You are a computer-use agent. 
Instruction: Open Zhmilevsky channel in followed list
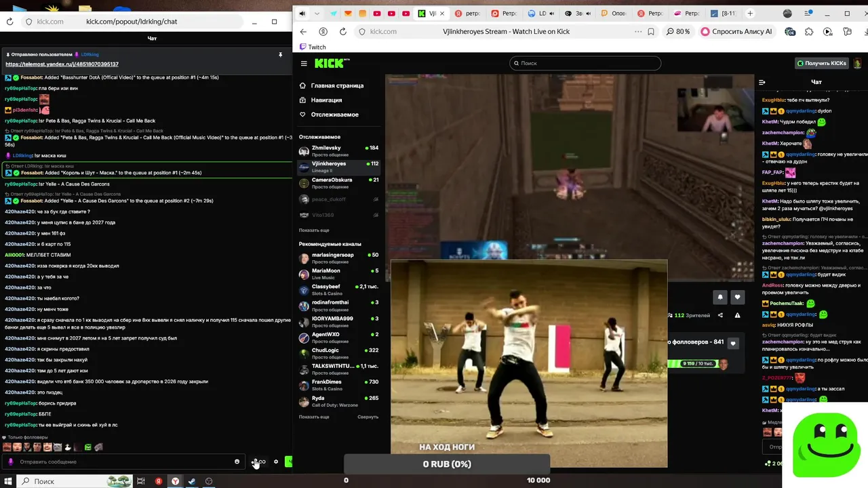338,150
